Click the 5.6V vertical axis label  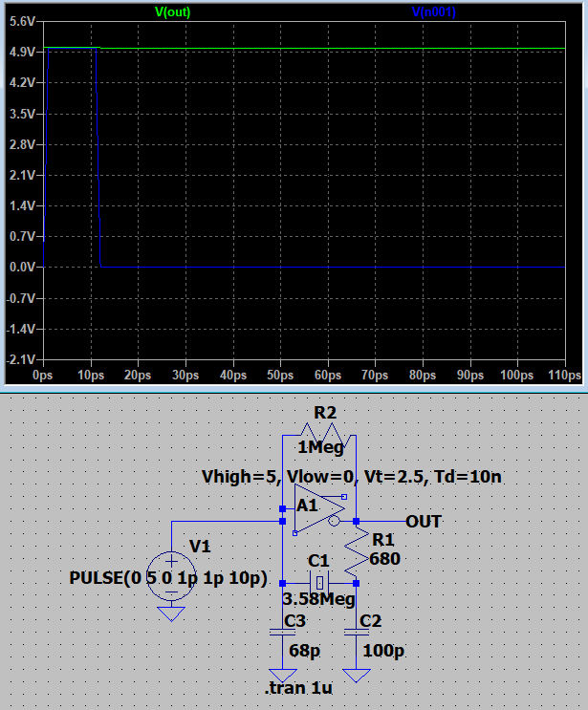[21, 21]
